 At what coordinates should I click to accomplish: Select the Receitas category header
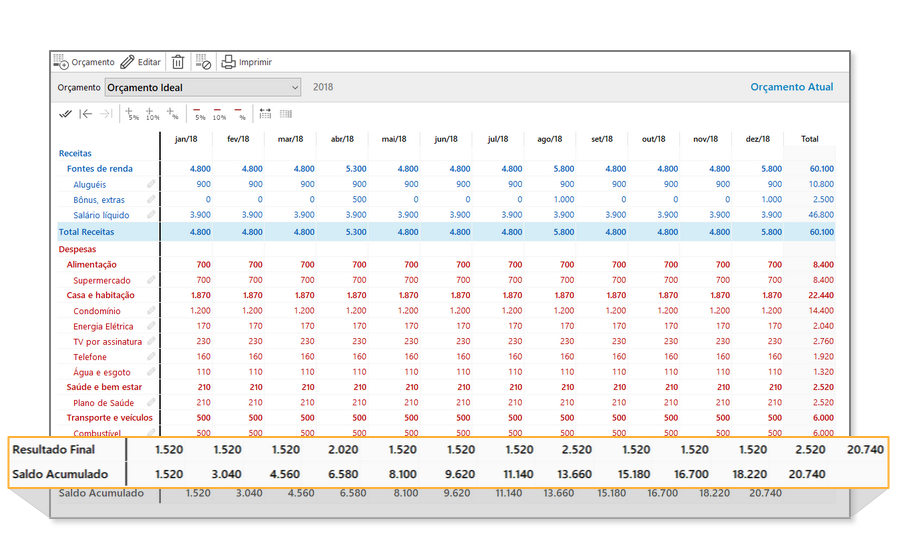(75, 153)
